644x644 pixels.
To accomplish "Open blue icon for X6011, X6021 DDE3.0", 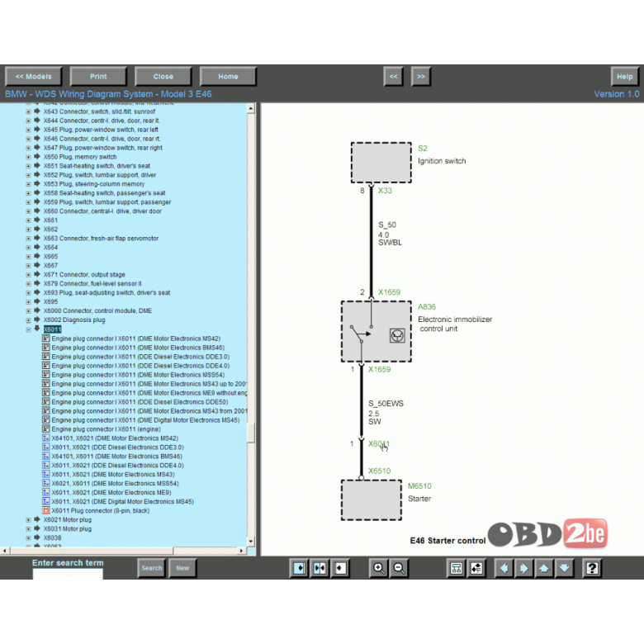I will point(46,447).
